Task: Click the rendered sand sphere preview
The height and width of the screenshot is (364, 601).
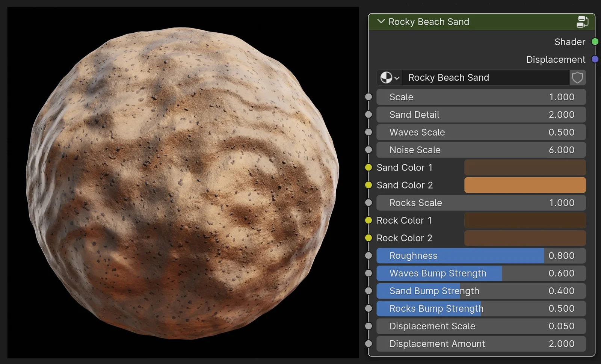Action: pos(183,183)
